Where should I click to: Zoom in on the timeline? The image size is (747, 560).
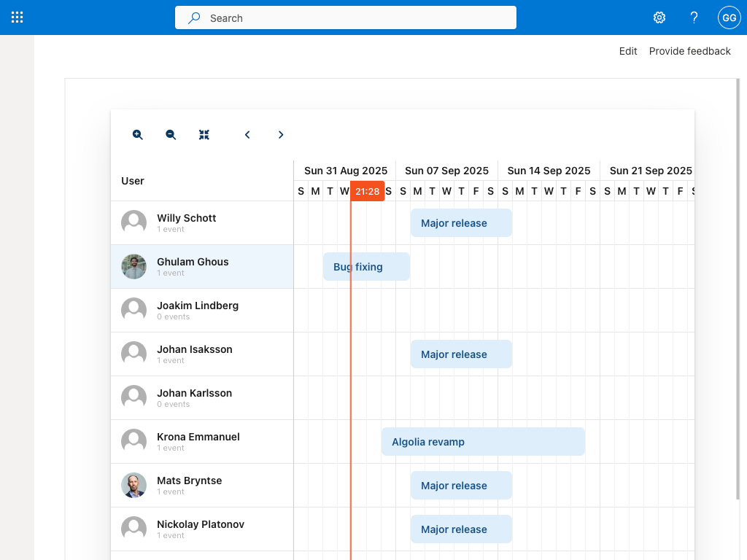pos(137,134)
